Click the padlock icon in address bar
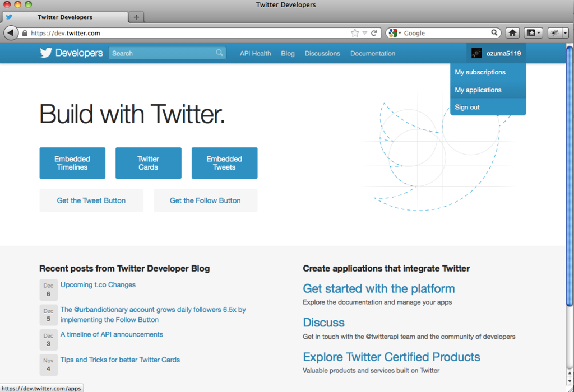This screenshot has width=574, height=392. pos(25,33)
